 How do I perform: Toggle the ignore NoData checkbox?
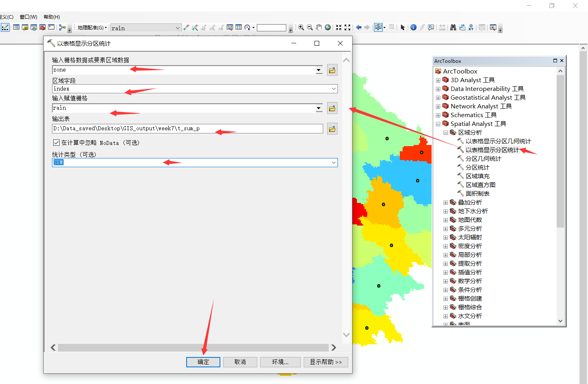(x=56, y=143)
